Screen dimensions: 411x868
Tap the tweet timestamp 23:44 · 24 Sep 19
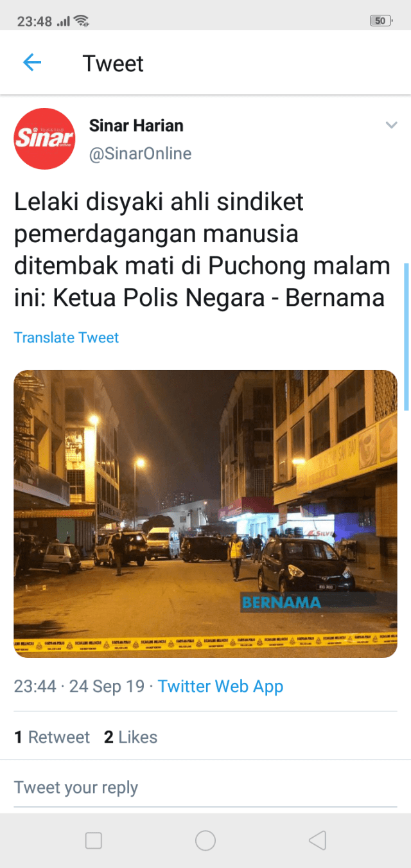pos(80,686)
